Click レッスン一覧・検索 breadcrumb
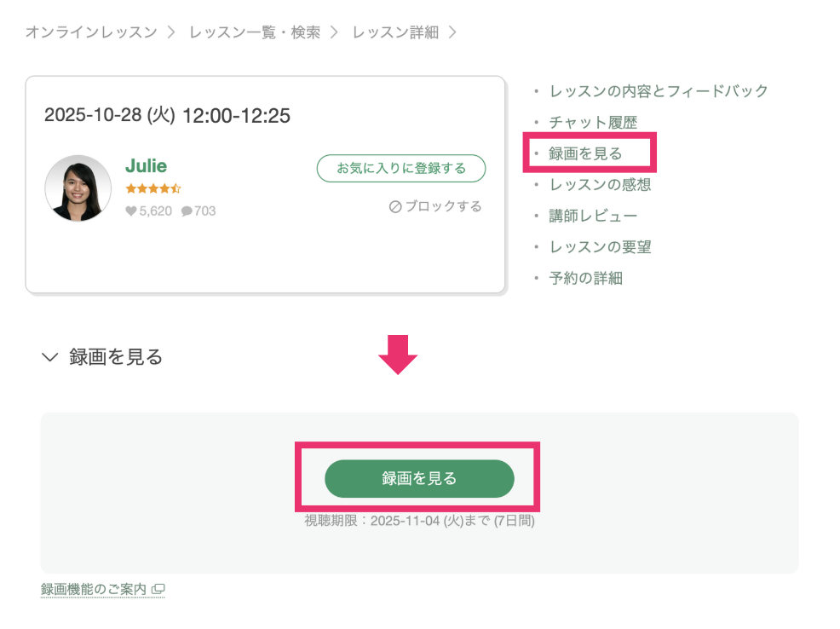Screen dimensions: 840x629 coord(255,32)
